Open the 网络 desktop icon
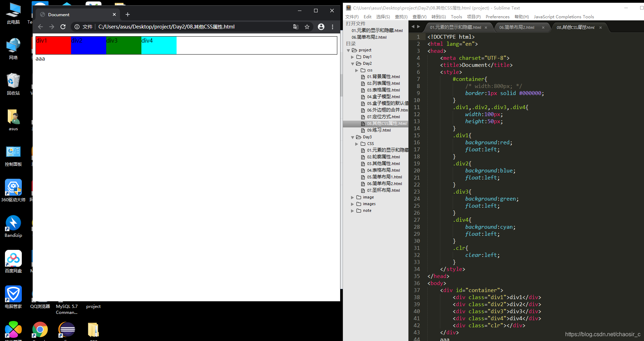 pyautogui.click(x=13, y=49)
